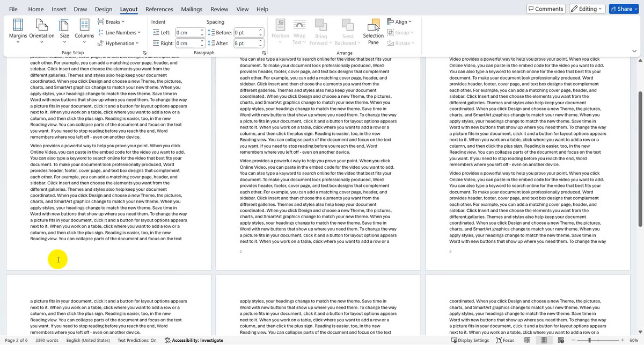Open the Margins options
The image size is (644, 345).
pos(18,29)
